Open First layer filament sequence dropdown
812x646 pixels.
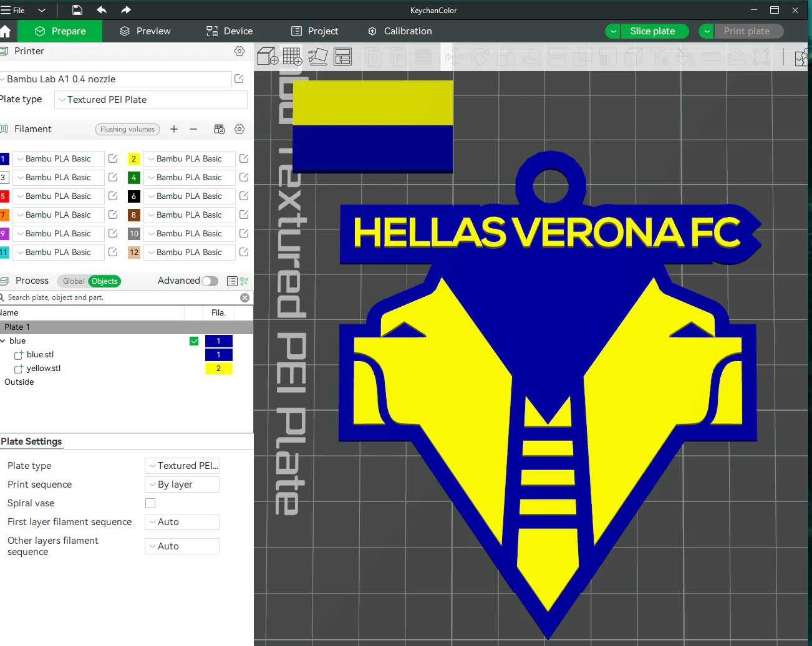coord(182,522)
